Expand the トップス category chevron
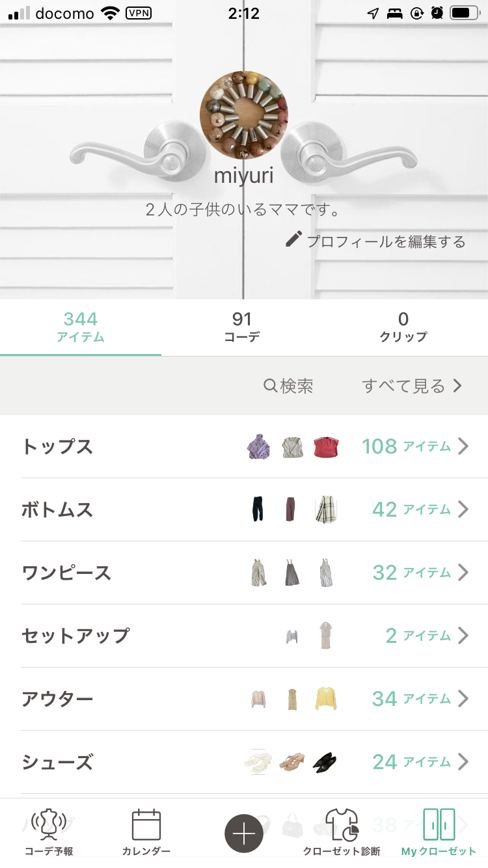488x868 pixels. [463, 446]
